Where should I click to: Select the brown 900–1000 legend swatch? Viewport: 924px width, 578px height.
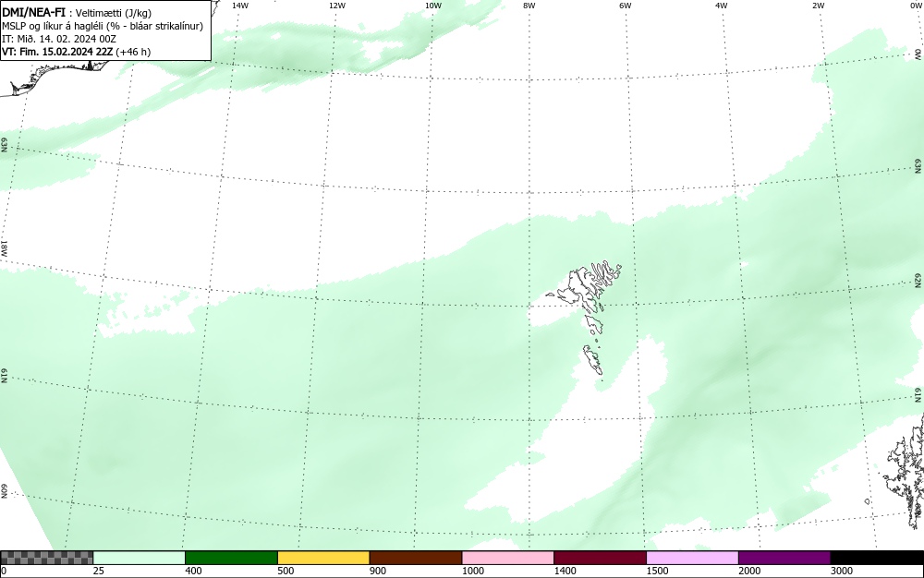click(416, 558)
